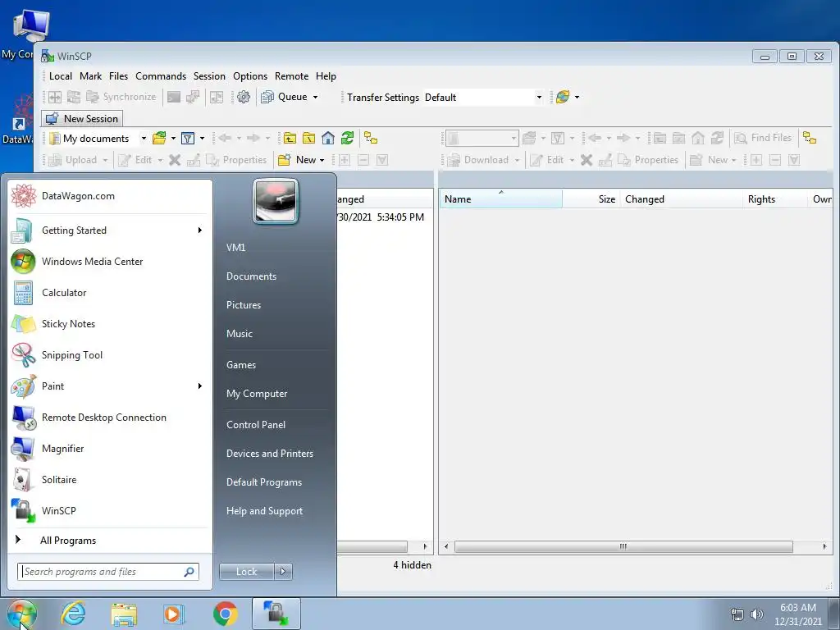The width and height of the screenshot is (840, 630).
Task: Open the Remote menu
Action: pyautogui.click(x=291, y=76)
